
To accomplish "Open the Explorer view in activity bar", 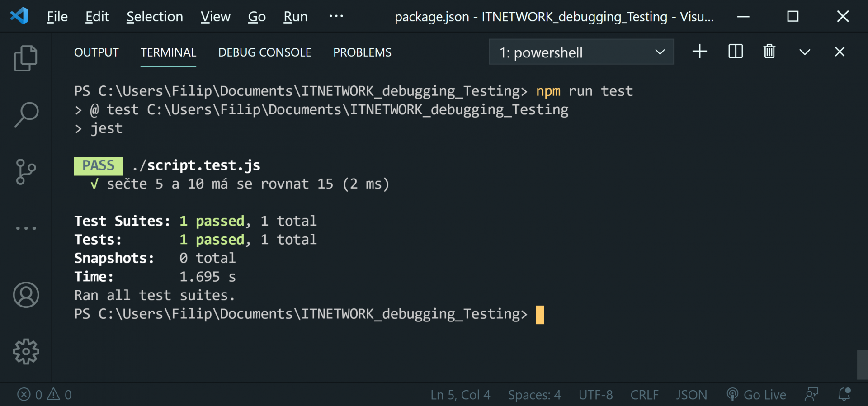I will click(26, 58).
